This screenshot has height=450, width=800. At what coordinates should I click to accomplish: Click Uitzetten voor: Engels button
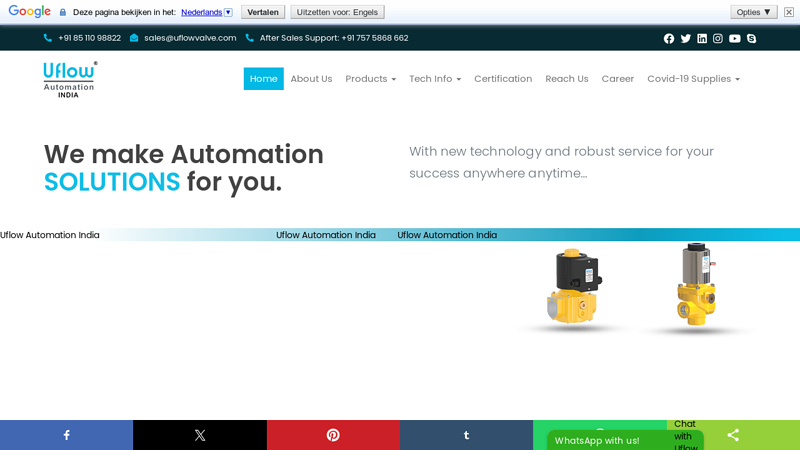[337, 12]
